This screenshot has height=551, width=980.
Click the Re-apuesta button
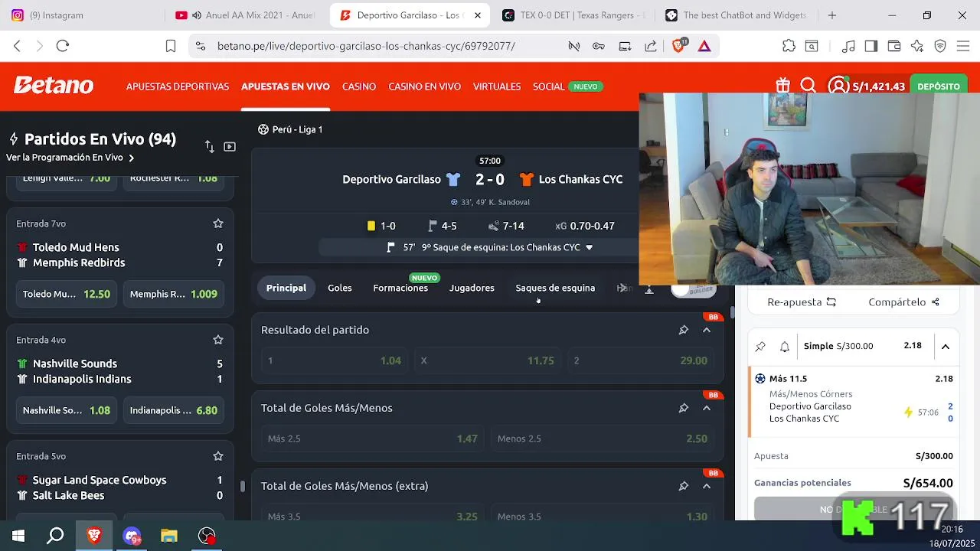click(802, 302)
